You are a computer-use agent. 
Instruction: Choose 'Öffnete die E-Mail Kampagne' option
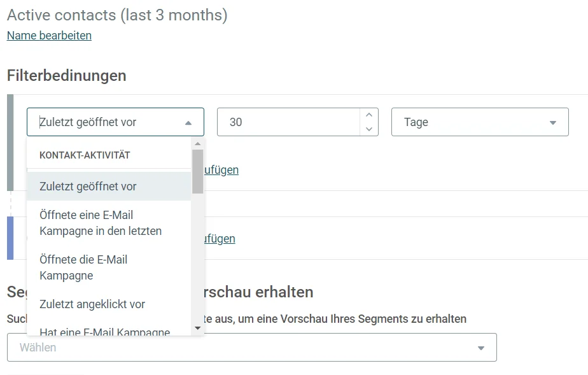tap(109, 267)
